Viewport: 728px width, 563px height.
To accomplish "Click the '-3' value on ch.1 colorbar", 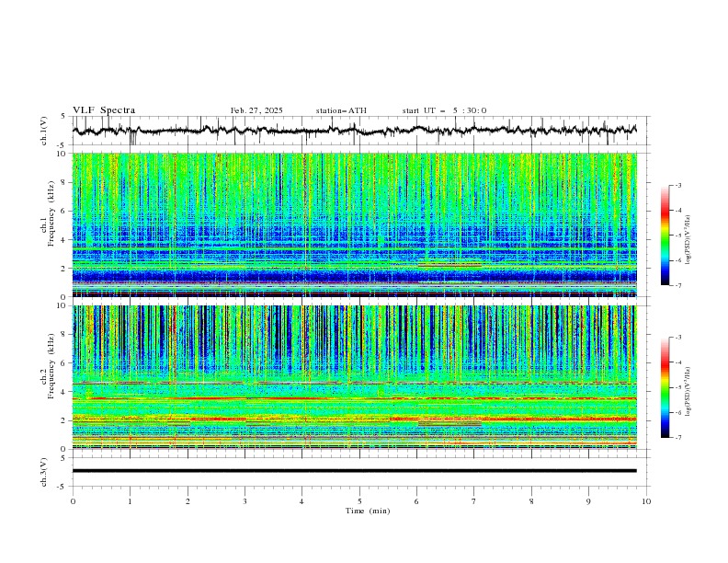I will [x=678, y=185].
